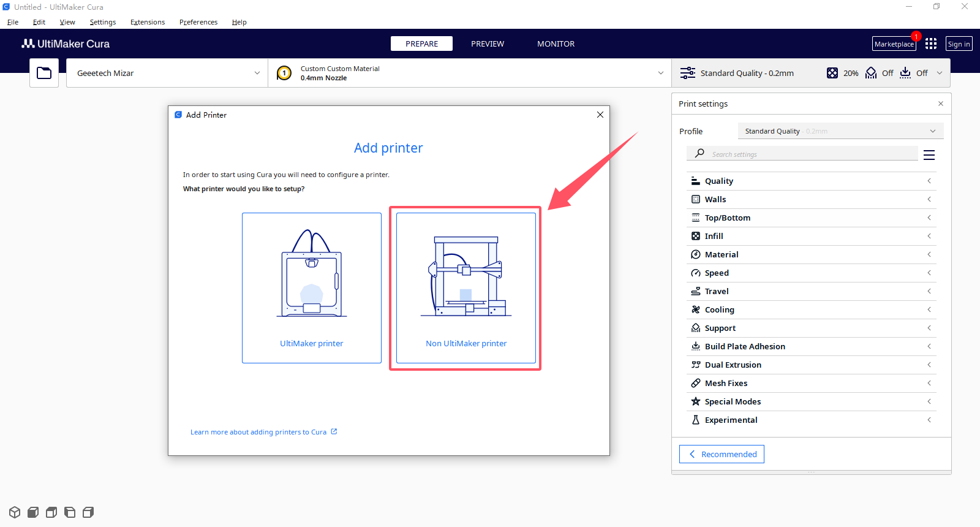Close the Print settings panel
Screen dimensions: 980x527
(941, 104)
